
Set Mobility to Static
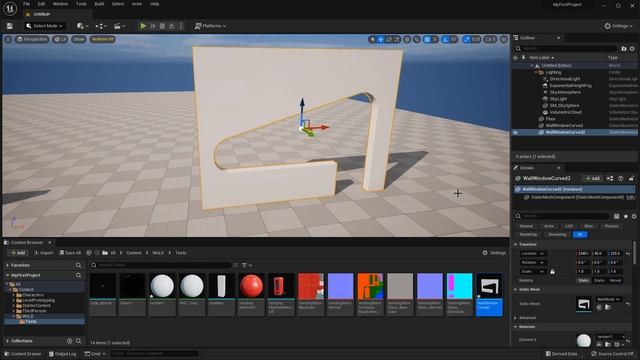(583, 280)
